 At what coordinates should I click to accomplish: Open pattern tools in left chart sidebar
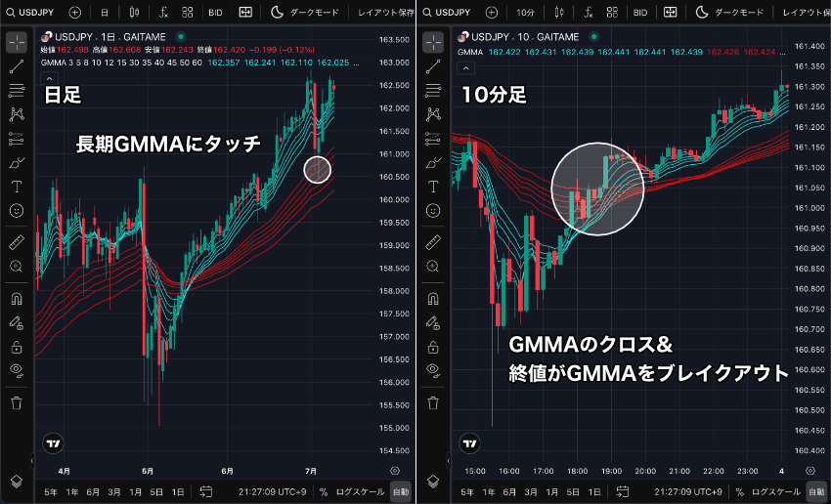(x=17, y=114)
